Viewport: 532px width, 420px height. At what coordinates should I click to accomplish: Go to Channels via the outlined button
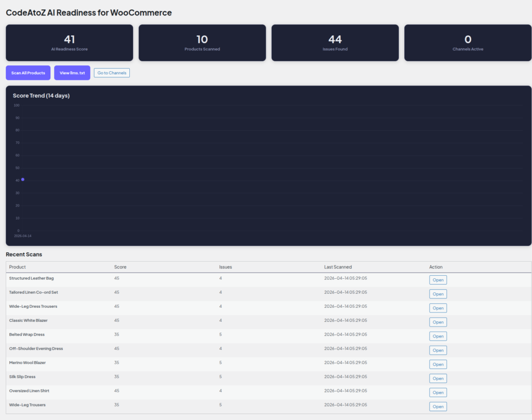112,73
